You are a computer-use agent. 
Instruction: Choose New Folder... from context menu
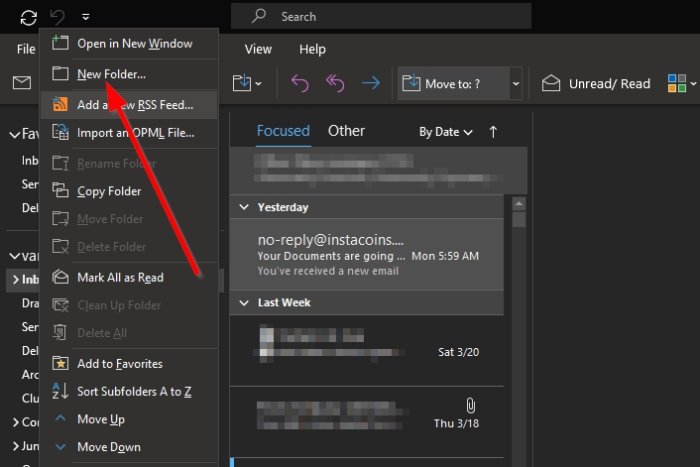[129, 74]
